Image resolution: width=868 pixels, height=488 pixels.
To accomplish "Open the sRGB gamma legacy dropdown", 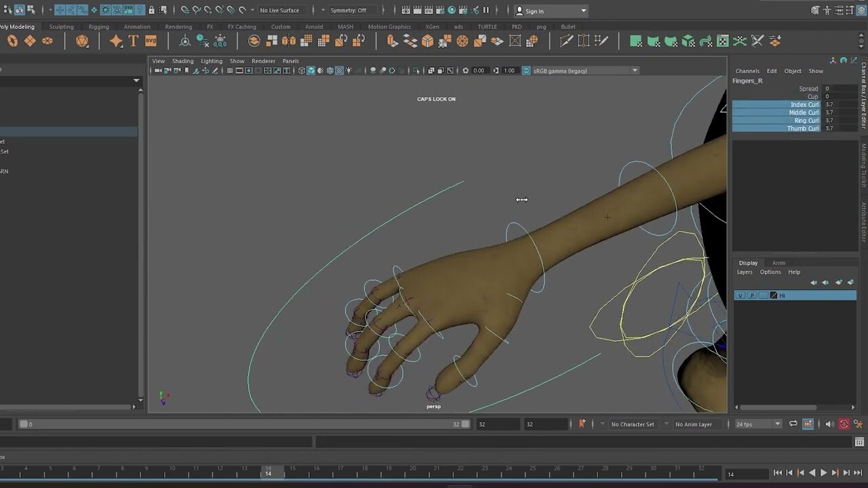I will click(x=585, y=70).
